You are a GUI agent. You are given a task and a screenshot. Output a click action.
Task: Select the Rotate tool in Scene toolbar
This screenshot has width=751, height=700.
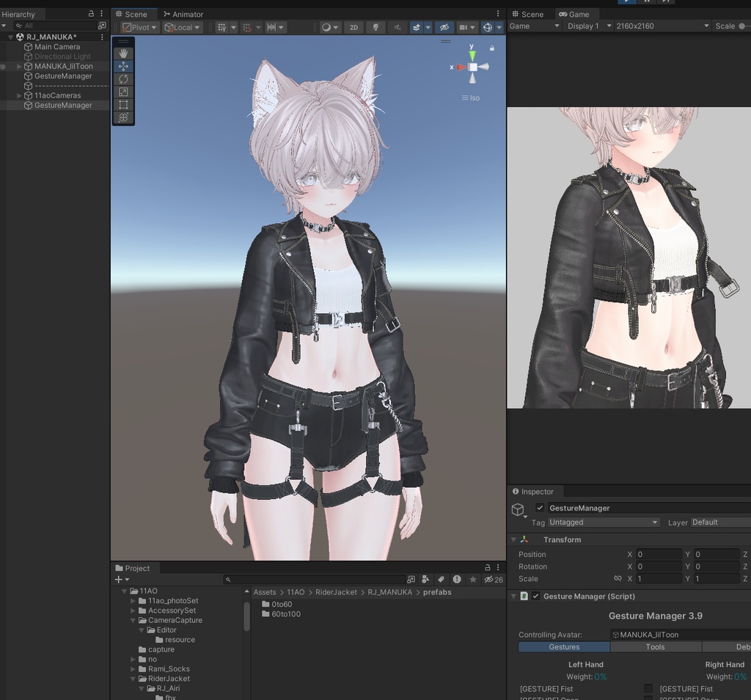coord(123,79)
